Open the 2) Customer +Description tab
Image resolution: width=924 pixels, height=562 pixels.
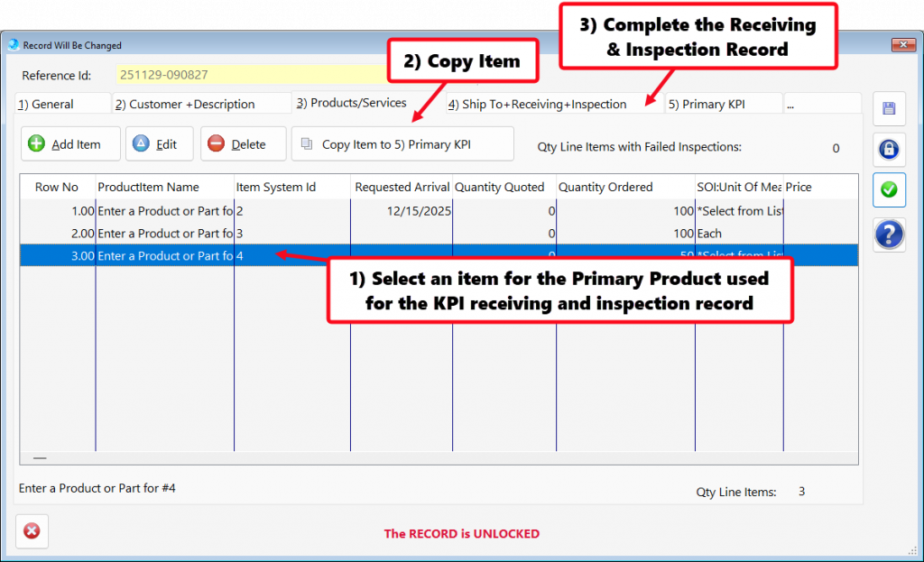[x=199, y=104]
